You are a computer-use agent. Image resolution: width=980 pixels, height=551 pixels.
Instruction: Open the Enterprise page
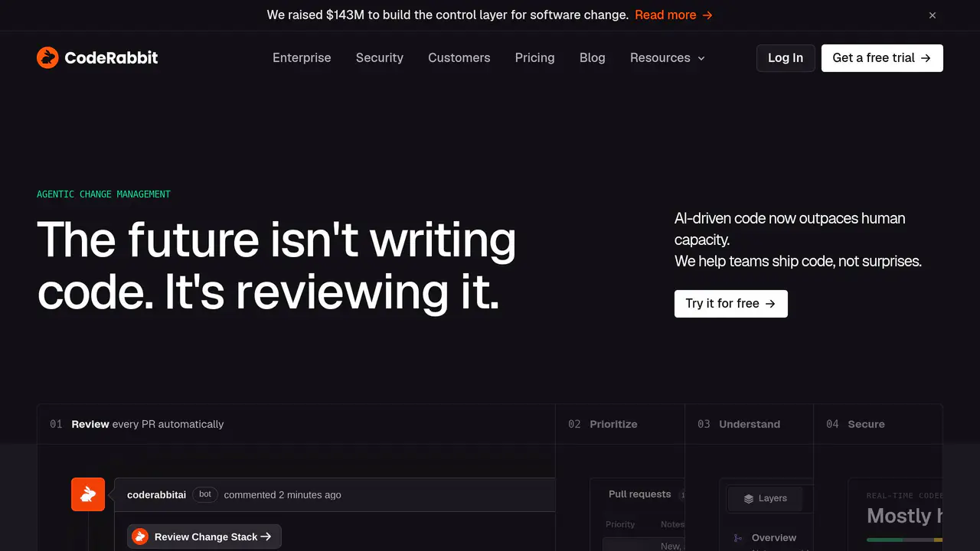click(x=302, y=57)
